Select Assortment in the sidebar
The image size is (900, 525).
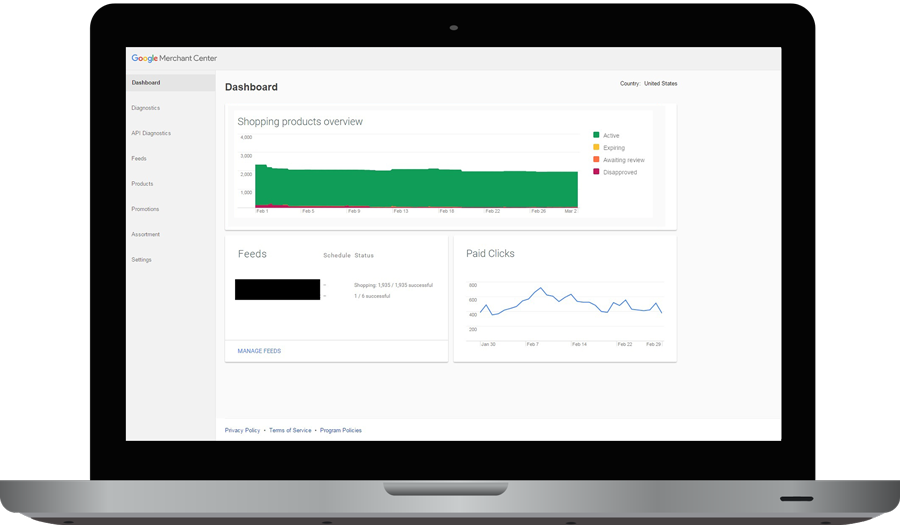(146, 234)
